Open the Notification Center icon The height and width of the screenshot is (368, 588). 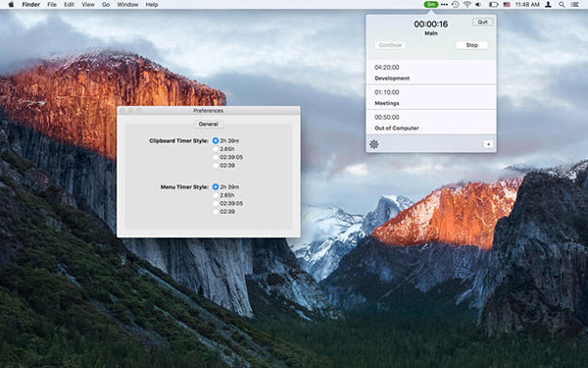[574, 5]
